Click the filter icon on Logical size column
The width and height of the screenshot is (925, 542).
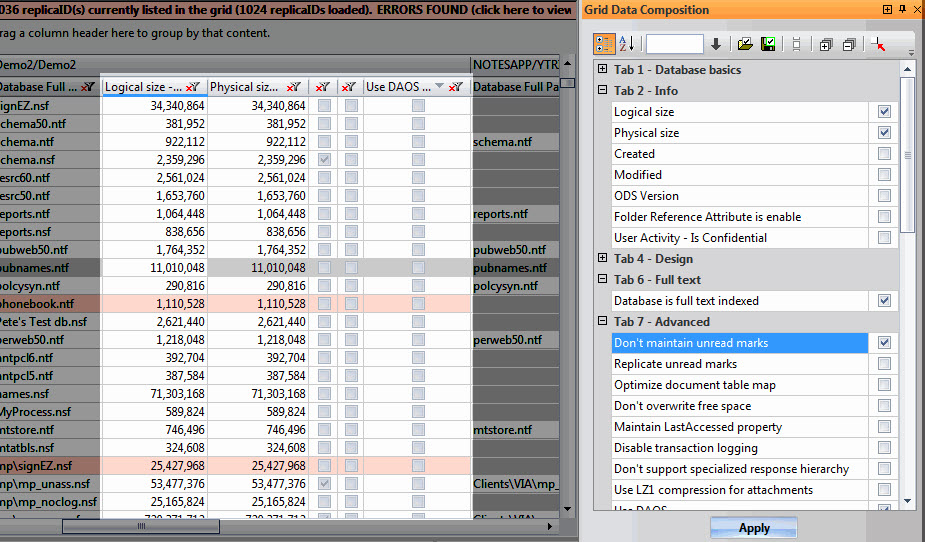[193, 87]
